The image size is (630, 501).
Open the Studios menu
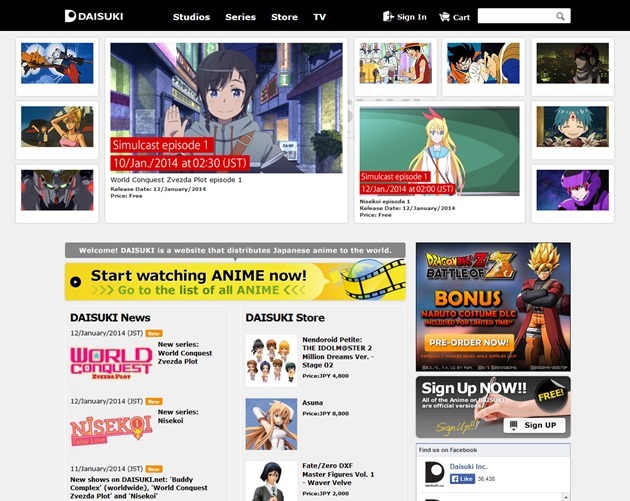[191, 17]
